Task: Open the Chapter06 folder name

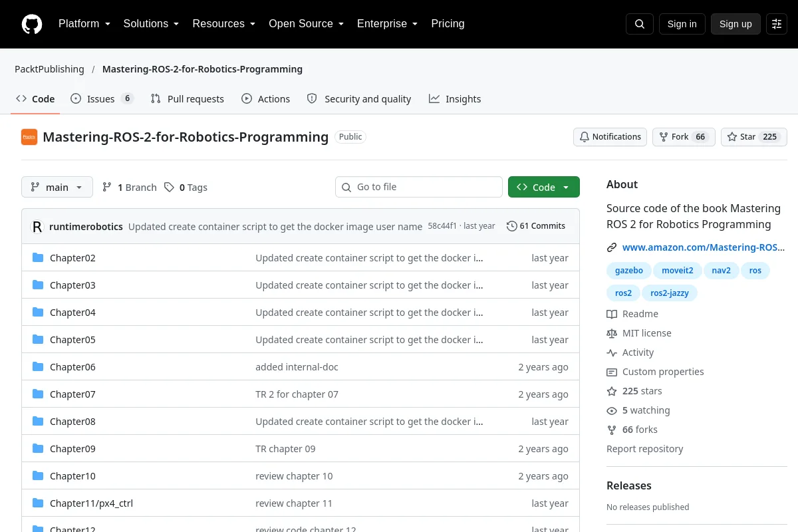Action: (x=72, y=367)
